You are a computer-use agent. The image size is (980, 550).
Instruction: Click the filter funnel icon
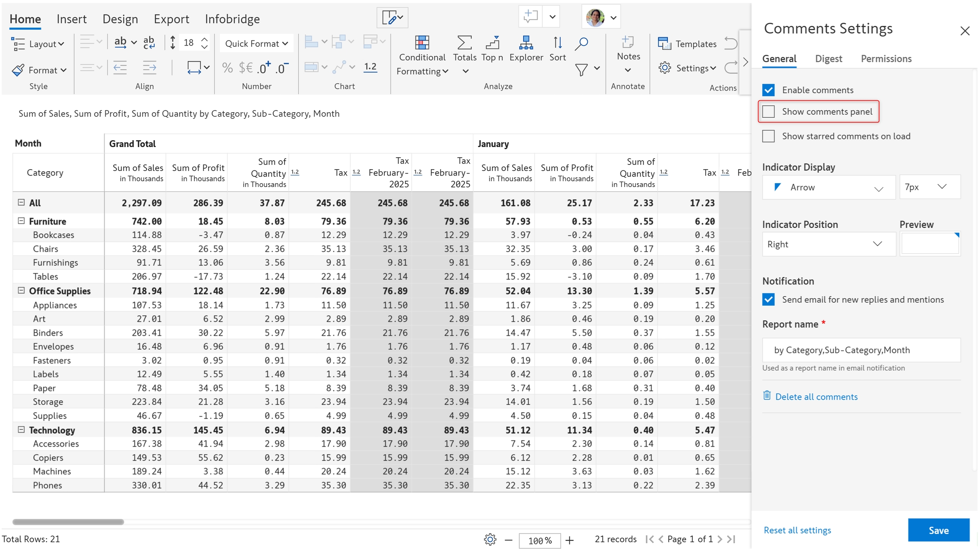coord(581,70)
